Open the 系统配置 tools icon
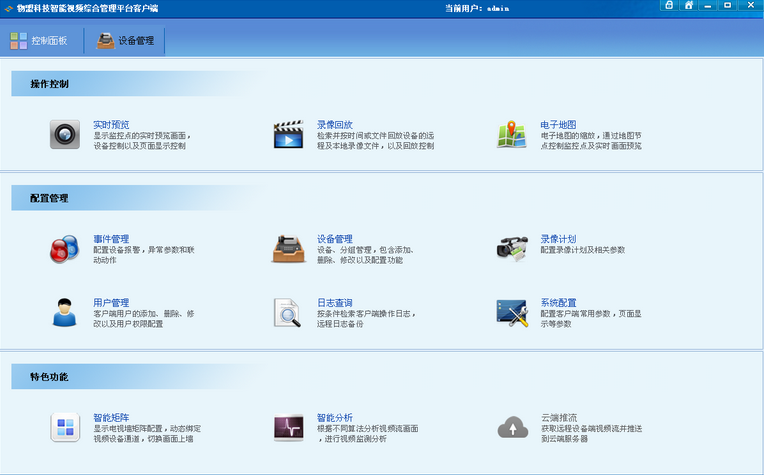 click(512, 312)
